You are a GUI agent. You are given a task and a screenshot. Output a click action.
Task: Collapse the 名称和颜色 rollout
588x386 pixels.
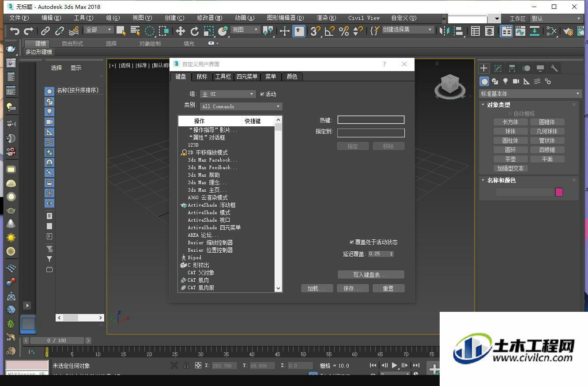click(501, 180)
